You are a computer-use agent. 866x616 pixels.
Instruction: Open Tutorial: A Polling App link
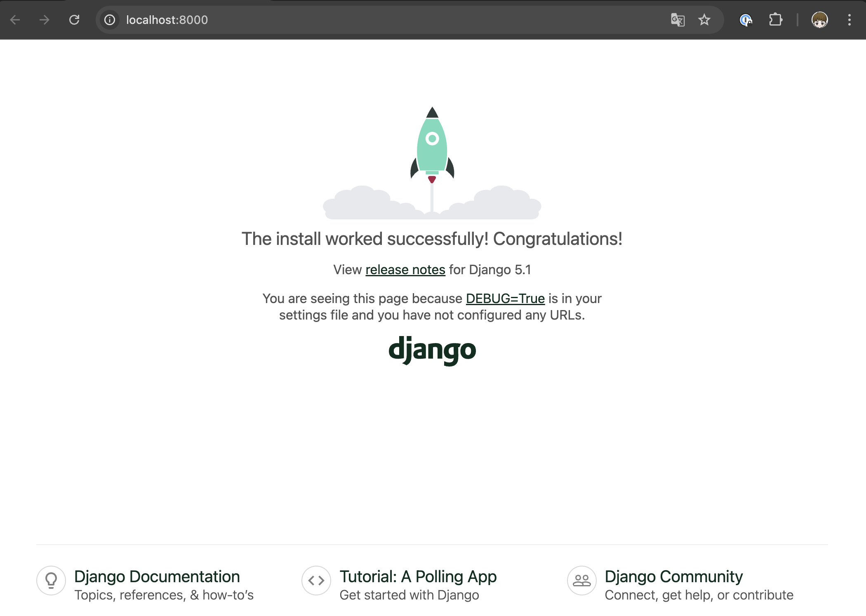coord(418,576)
